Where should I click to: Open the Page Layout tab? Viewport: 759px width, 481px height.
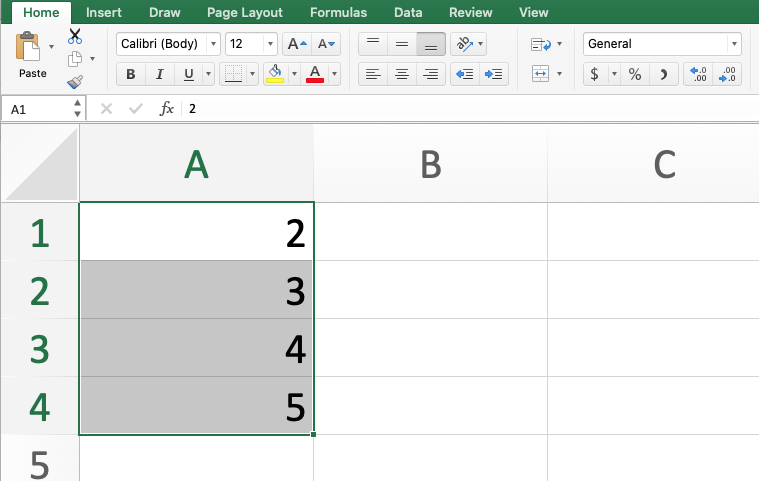[245, 13]
